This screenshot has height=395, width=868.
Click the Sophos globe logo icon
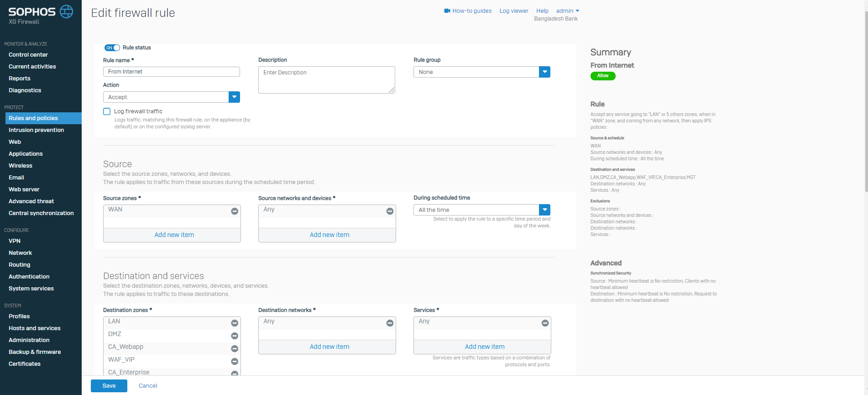coord(67,11)
